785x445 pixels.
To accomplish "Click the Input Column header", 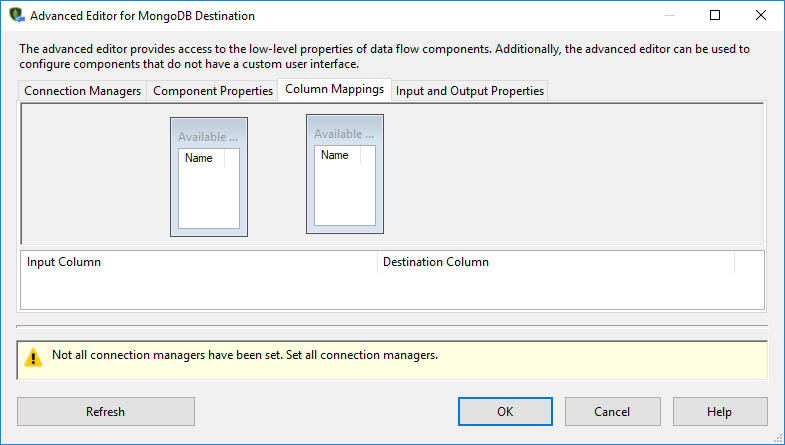I will pyautogui.click(x=199, y=262).
